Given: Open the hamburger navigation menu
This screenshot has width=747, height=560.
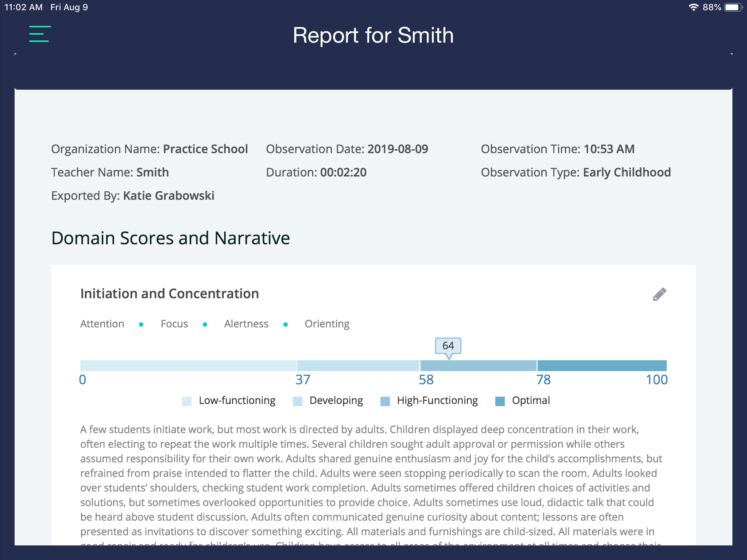Looking at the screenshot, I should pos(40,34).
